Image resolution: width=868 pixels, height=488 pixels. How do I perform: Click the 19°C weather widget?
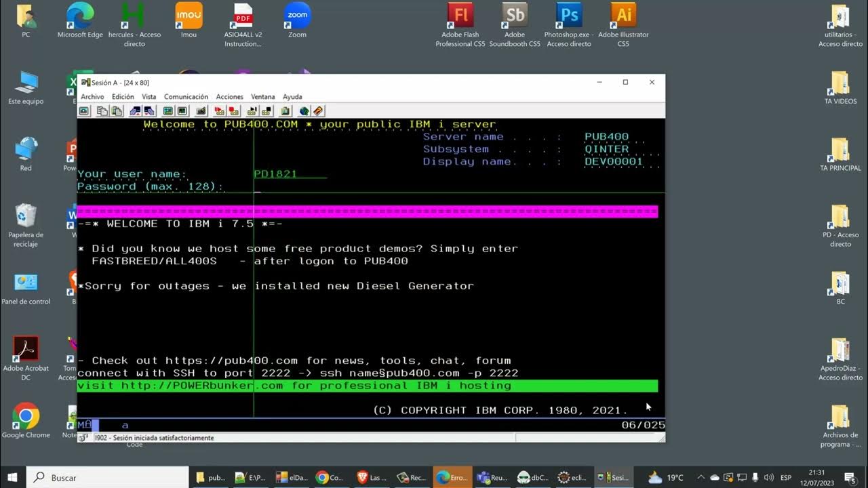tap(666, 478)
